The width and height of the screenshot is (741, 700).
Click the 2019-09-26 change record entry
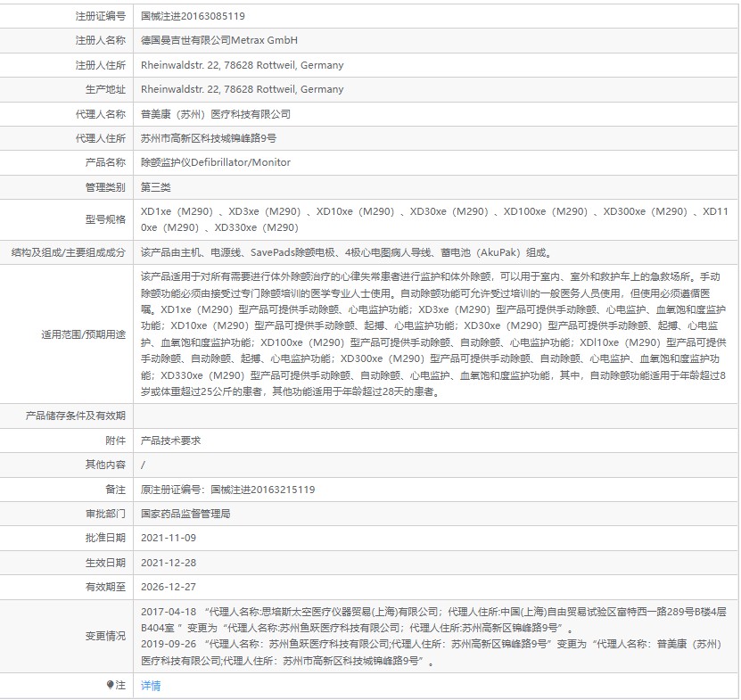point(435,652)
